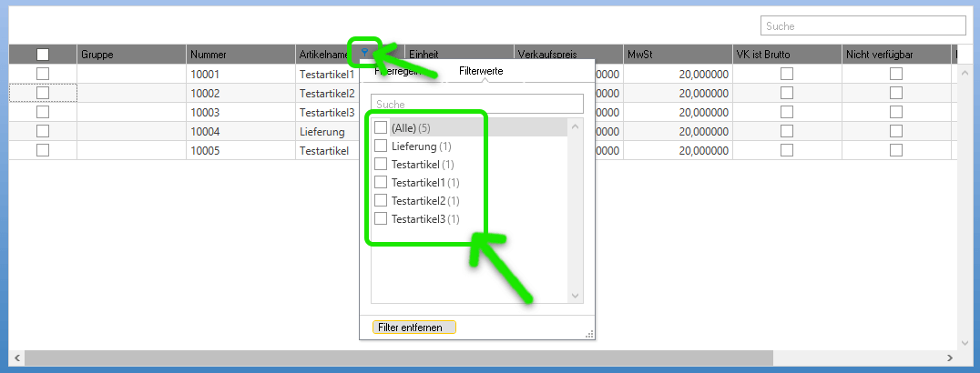Screen dimensions: 980x373
Task: Select the cell with number 10005
Action: pyautogui.click(x=240, y=150)
